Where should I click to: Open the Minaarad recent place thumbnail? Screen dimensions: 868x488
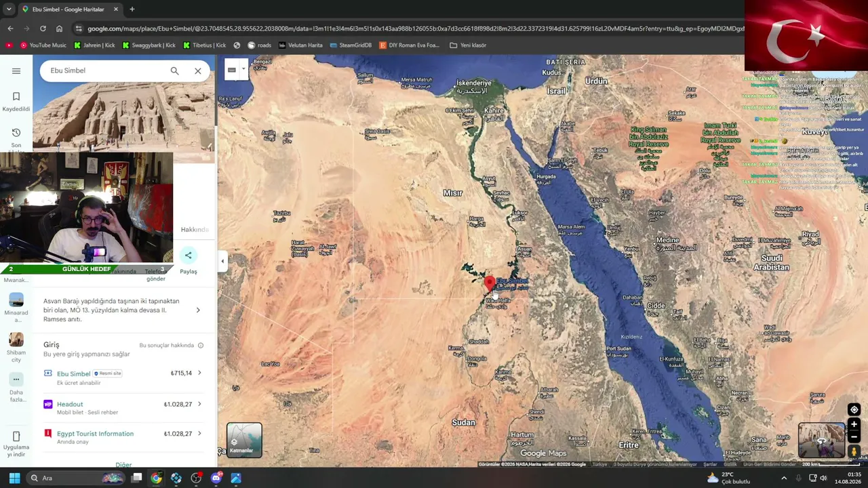click(16, 300)
